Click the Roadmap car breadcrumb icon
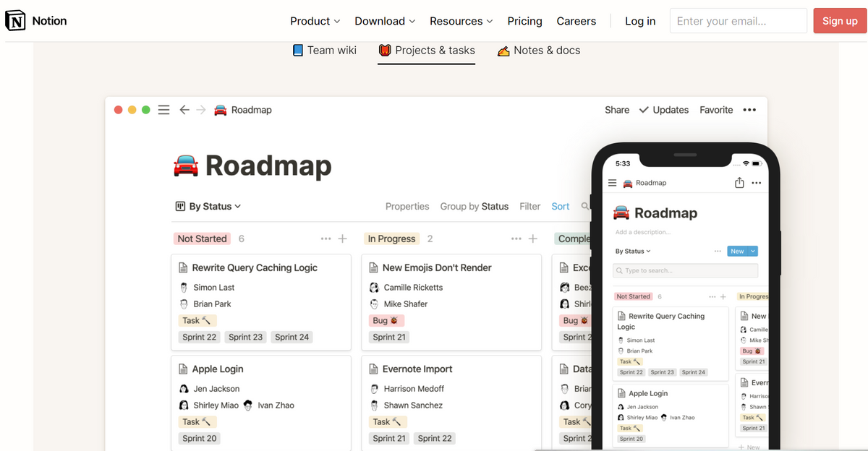 pyautogui.click(x=221, y=110)
